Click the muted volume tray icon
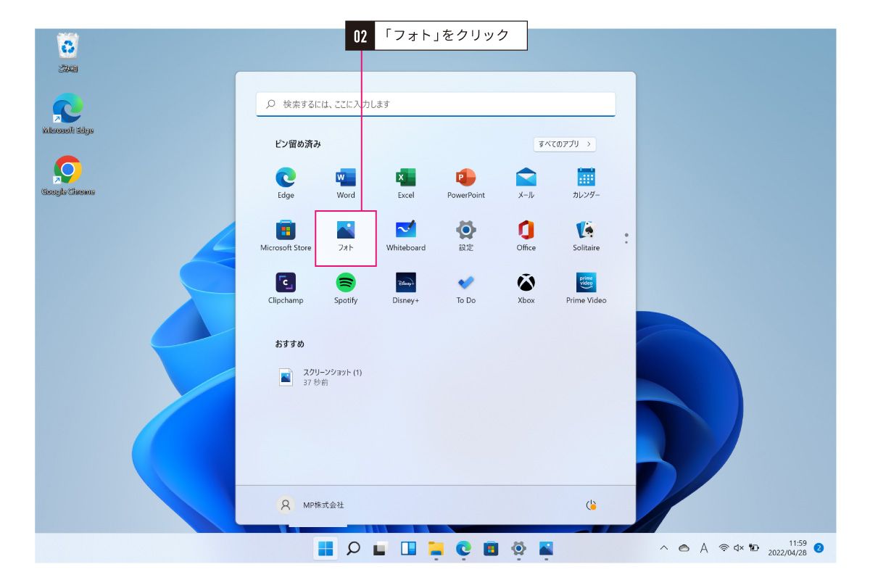Image resolution: width=870 pixels, height=588 pixels. pos(739,548)
